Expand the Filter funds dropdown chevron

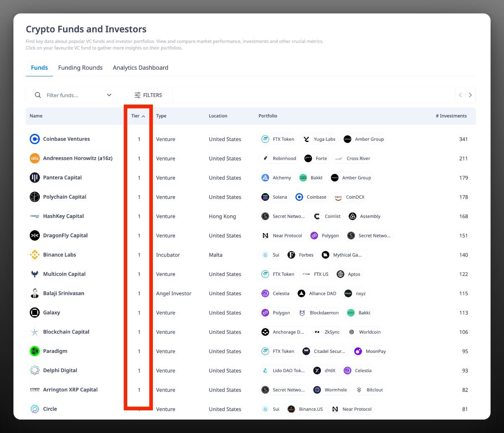coord(109,95)
